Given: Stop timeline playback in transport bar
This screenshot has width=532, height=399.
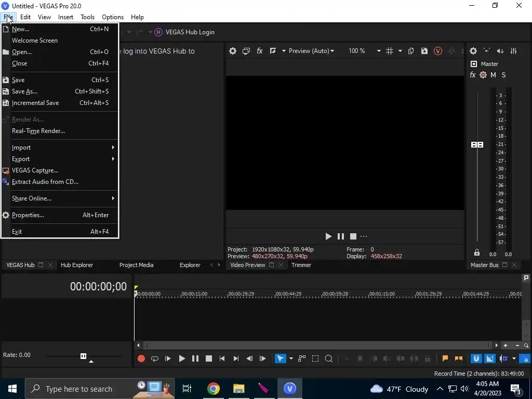Looking at the screenshot, I should (209, 358).
